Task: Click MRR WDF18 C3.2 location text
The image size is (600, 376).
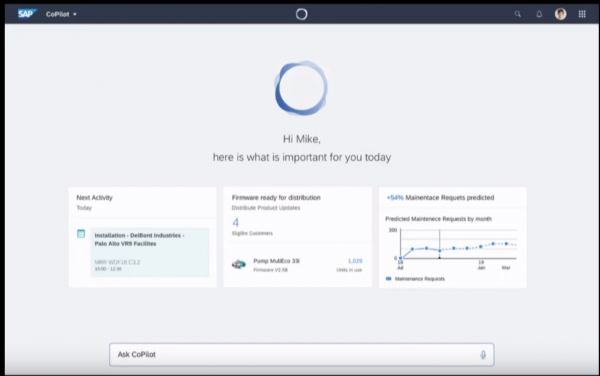Action: click(x=117, y=262)
